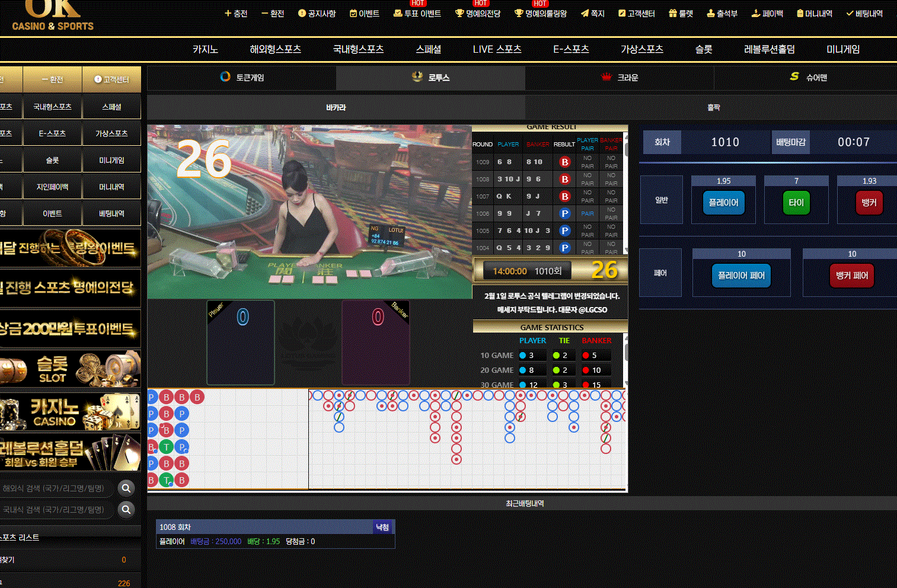
Task: Choose the 플레이어 페어 bet button
Action: 741,276
